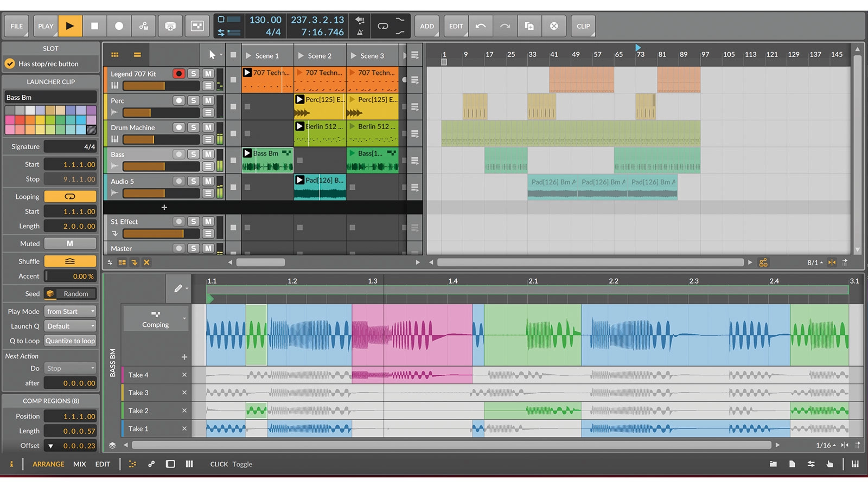
Task: Click the Undo arrow icon
Action: point(481,26)
